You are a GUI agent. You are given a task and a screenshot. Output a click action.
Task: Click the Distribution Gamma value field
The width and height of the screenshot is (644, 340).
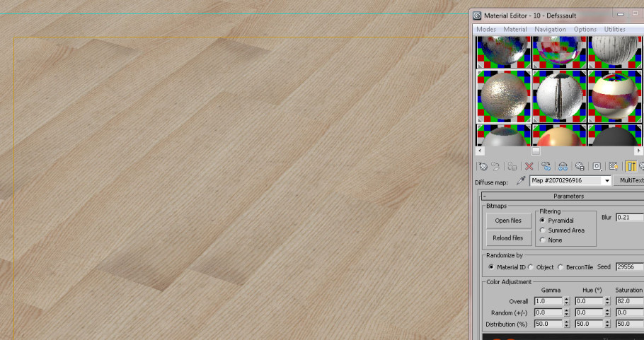(548, 324)
